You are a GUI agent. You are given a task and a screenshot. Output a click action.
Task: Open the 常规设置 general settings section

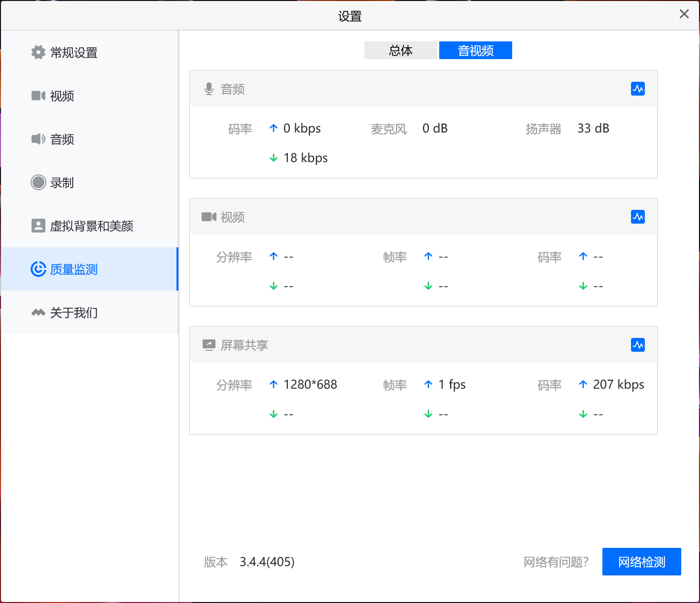coord(89,52)
